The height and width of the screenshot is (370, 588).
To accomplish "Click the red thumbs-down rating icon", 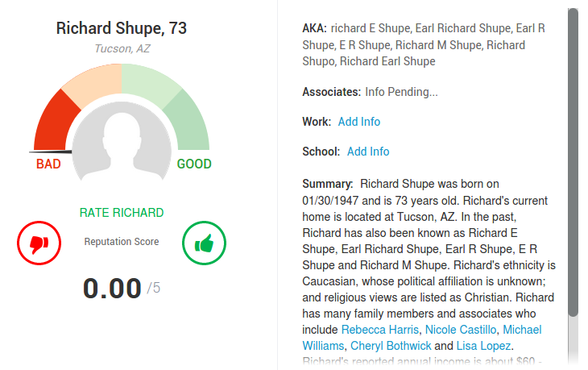I will (x=39, y=242).
